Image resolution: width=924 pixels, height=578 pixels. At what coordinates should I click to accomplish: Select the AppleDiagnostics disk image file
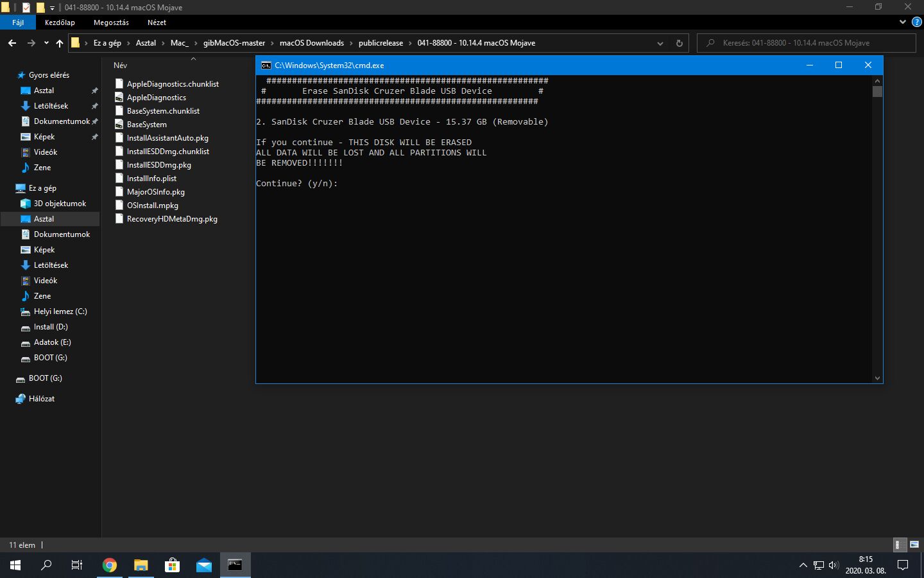[151, 98]
